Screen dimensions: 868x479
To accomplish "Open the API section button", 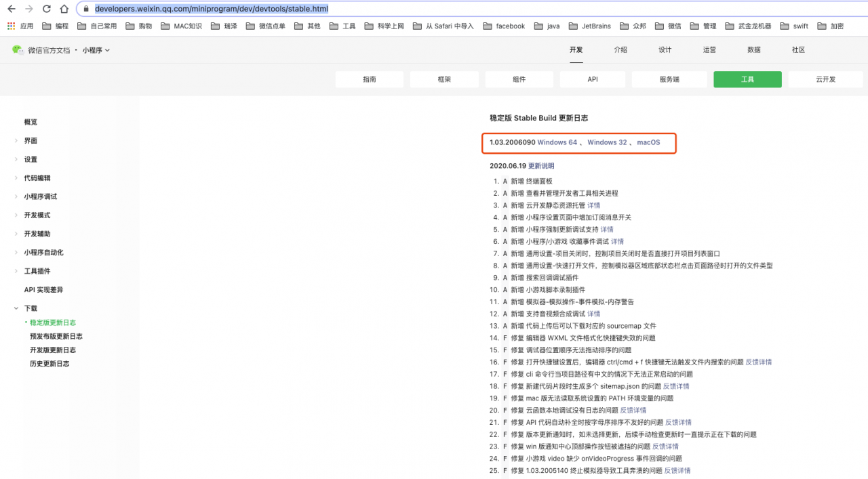I will pyautogui.click(x=593, y=79).
